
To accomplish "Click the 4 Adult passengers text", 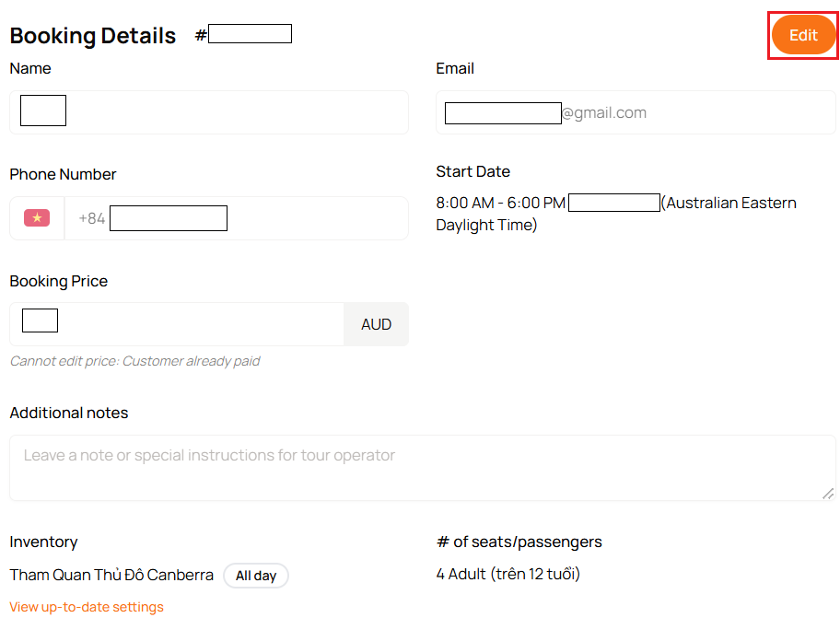I will tap(507, 574).
